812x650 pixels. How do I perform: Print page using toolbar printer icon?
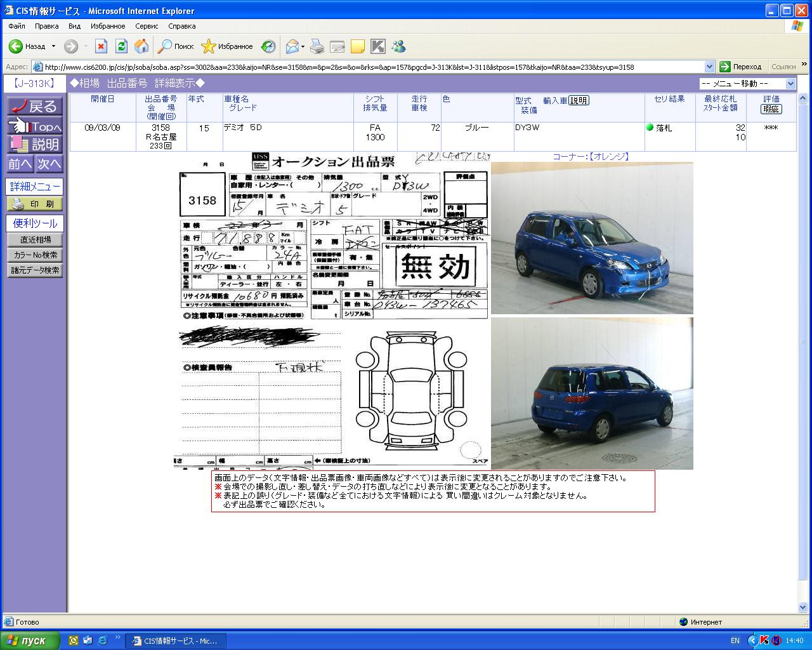317,46
